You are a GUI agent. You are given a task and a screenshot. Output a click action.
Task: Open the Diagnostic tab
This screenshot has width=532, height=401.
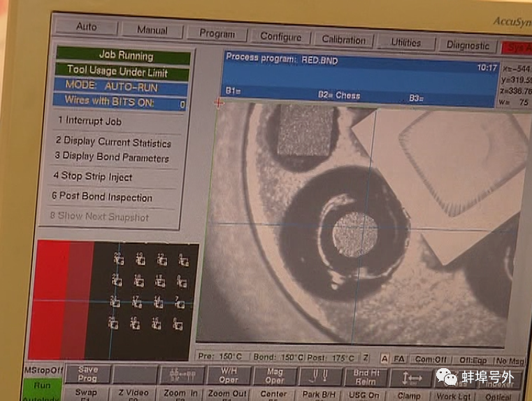(x=468, y=45)
